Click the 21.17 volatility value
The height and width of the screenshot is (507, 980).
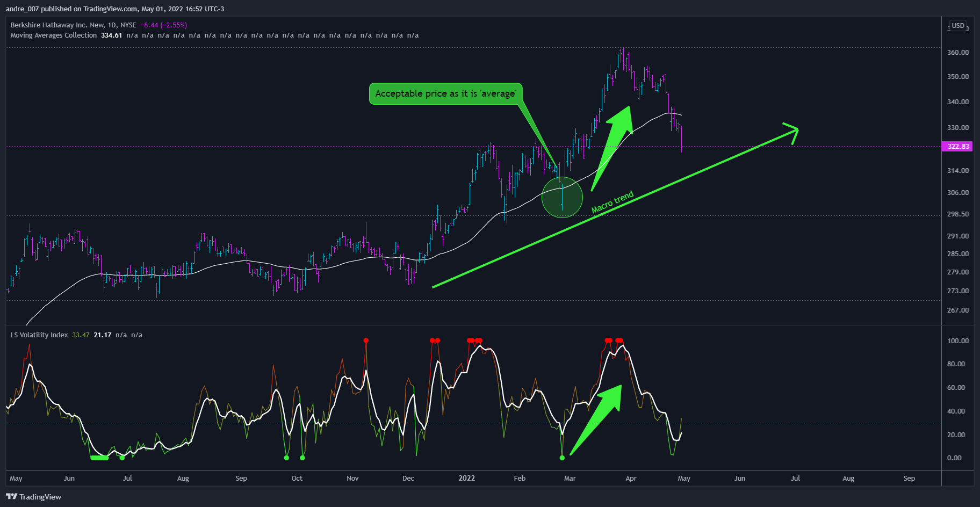(x=103, y=335)
